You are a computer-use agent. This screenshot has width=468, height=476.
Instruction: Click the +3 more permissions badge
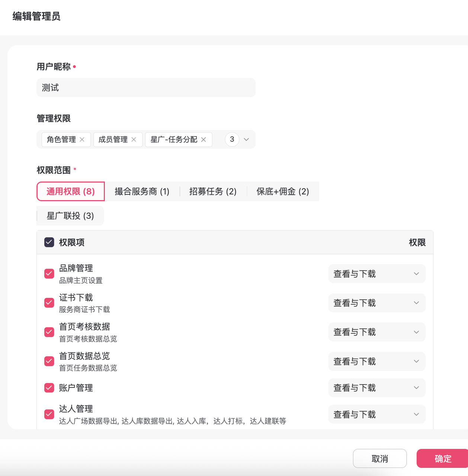(x=232, y=139)
